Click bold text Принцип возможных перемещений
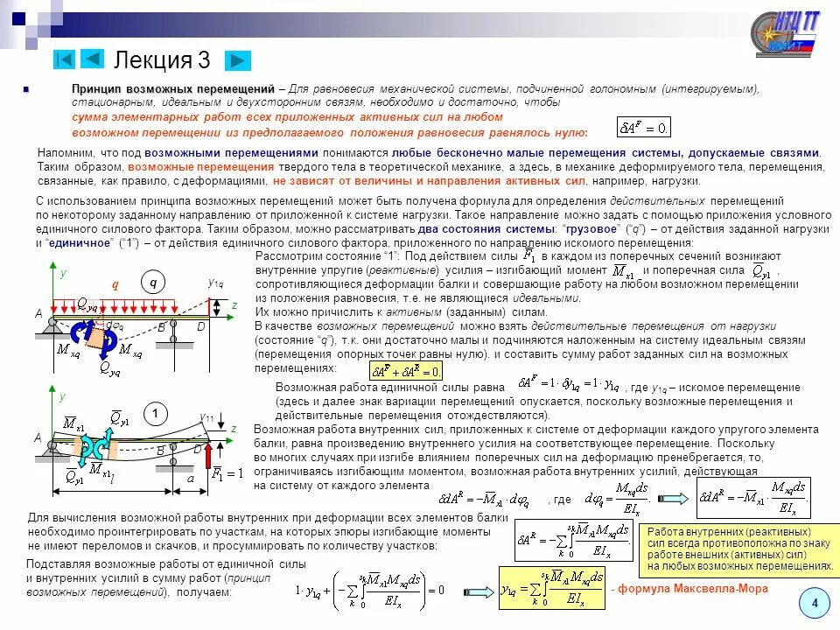840x630 pixels. pos(173,88)
